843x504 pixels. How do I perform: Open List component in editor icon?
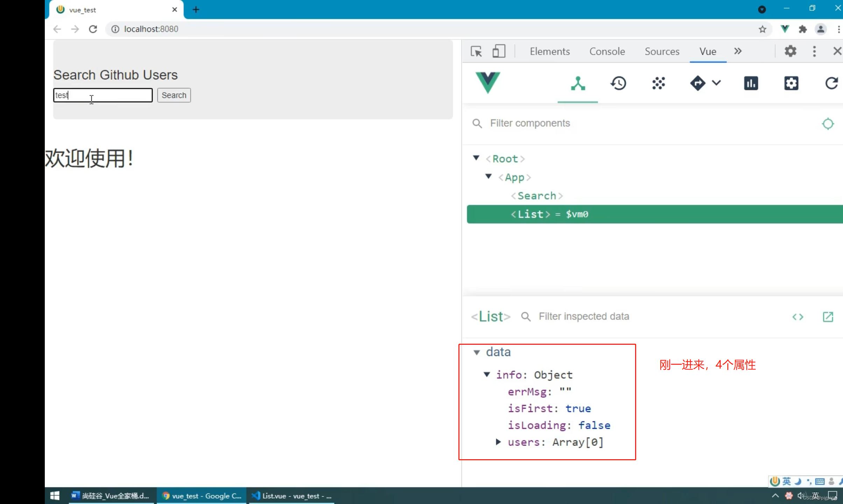[x=828, y=317]
